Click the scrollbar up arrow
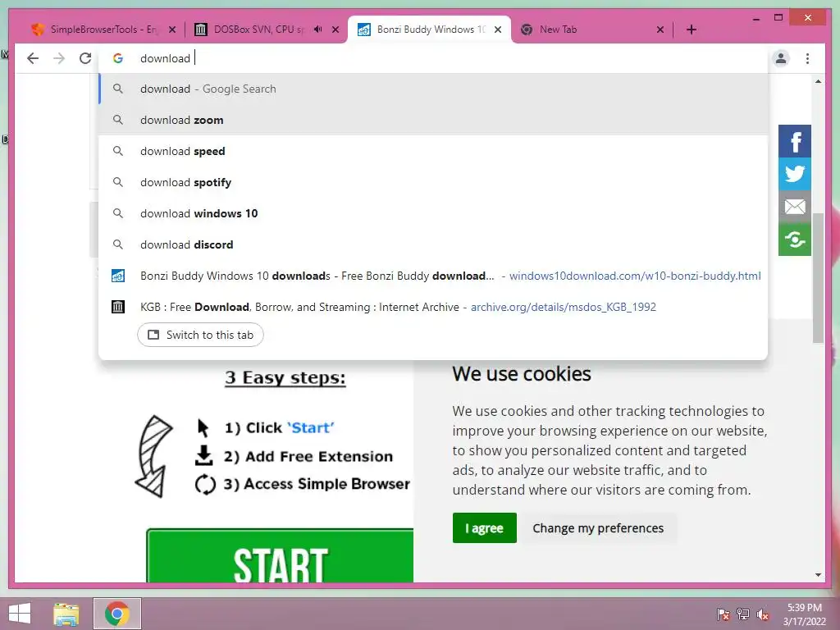The width and height of the screenshot is (840, 630). [818, 81]
